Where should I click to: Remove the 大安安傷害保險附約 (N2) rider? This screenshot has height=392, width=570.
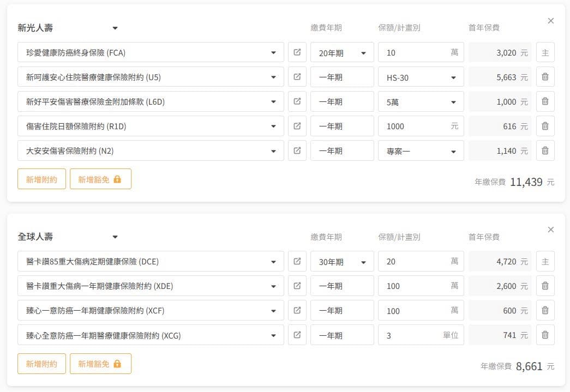coord(545,150)
